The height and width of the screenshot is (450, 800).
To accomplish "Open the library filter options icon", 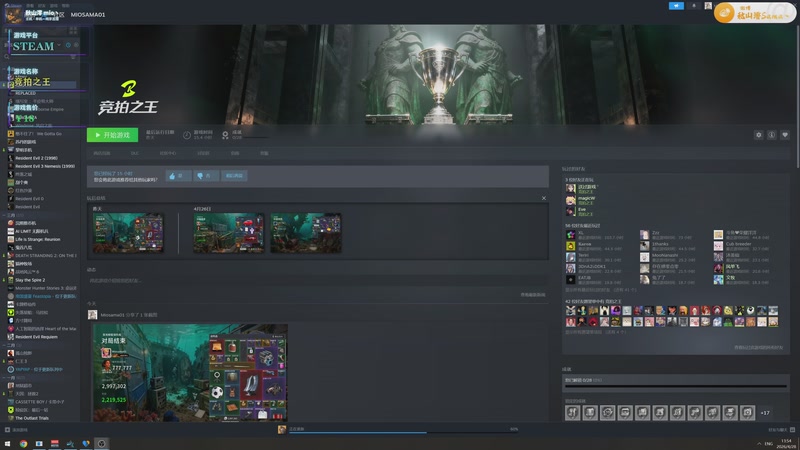I will pyautogui.click(x=73, y=56).
